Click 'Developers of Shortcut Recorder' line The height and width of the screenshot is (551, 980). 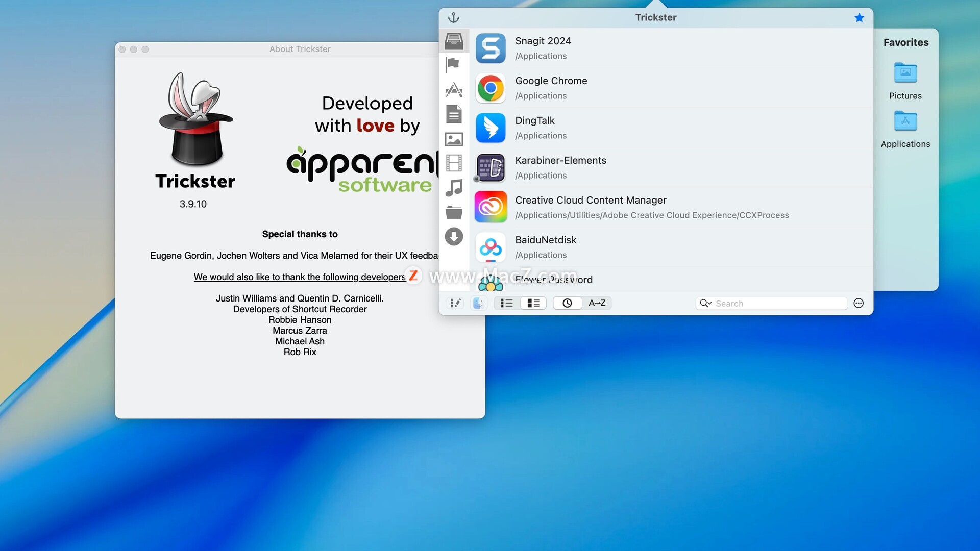click(300, 309)
